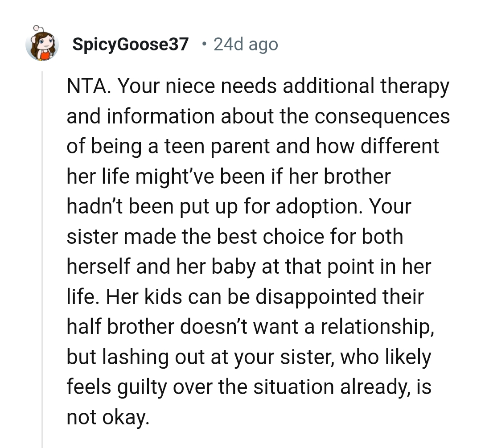This screenshot has height=448, width=481.
Task: Click the bullet separator before 24d ago
Action: pos(205,44)
